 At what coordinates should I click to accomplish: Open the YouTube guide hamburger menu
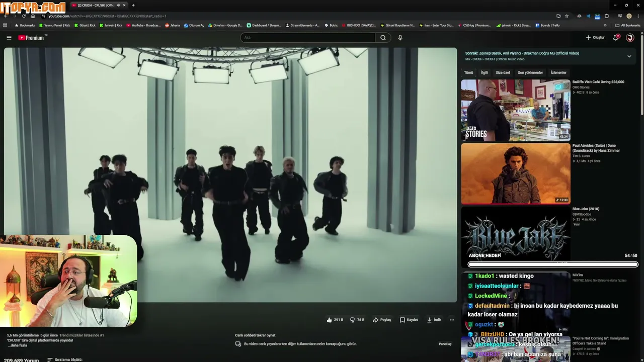pyautogui.click(x=9, y=38)
